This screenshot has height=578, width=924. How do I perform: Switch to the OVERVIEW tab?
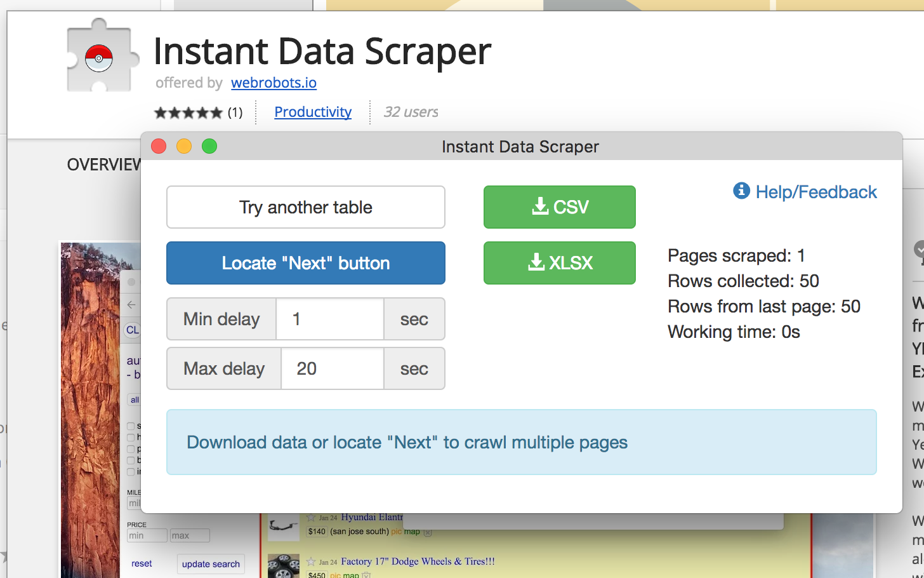click(104, 165)
